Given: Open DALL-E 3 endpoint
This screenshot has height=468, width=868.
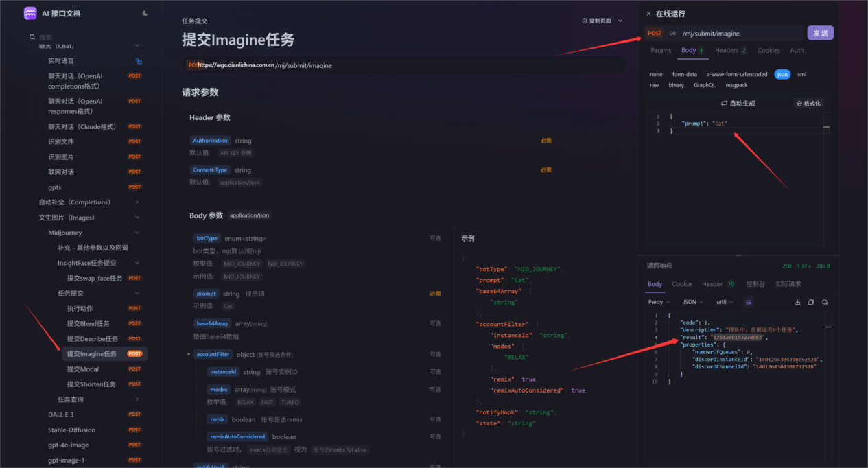Looking at the screenshot, I should pos(60,414).
